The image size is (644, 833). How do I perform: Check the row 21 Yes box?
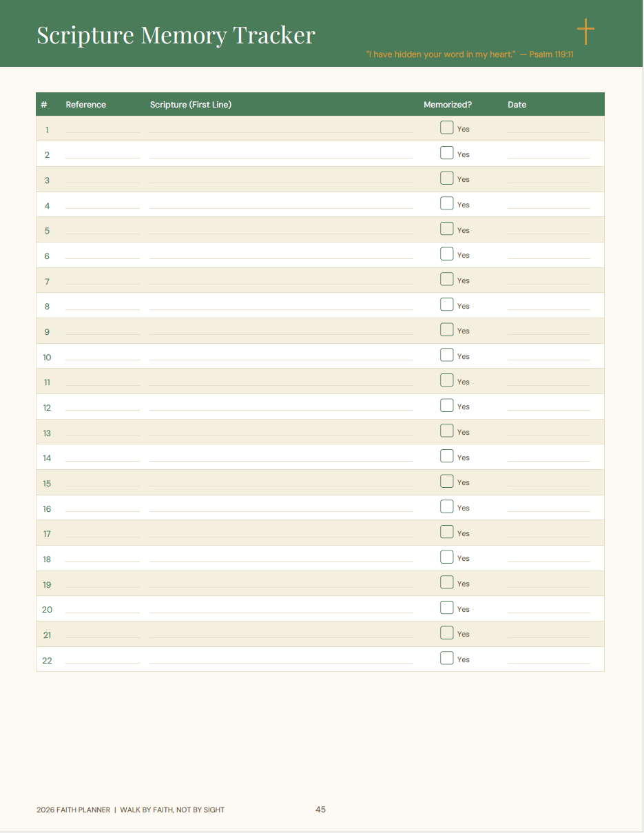pyautogui.click(x=447, y=633)
